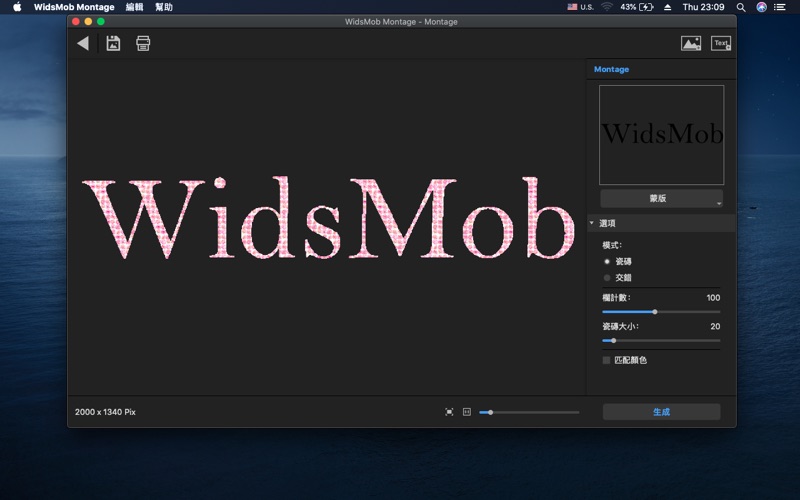Open the Apple menu
Viewport: 800px width, 500px height.
coord(17,7)
